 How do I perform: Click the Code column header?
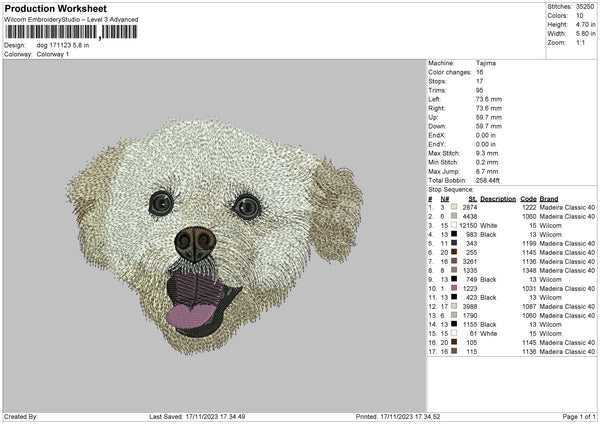tap(528, 198)
